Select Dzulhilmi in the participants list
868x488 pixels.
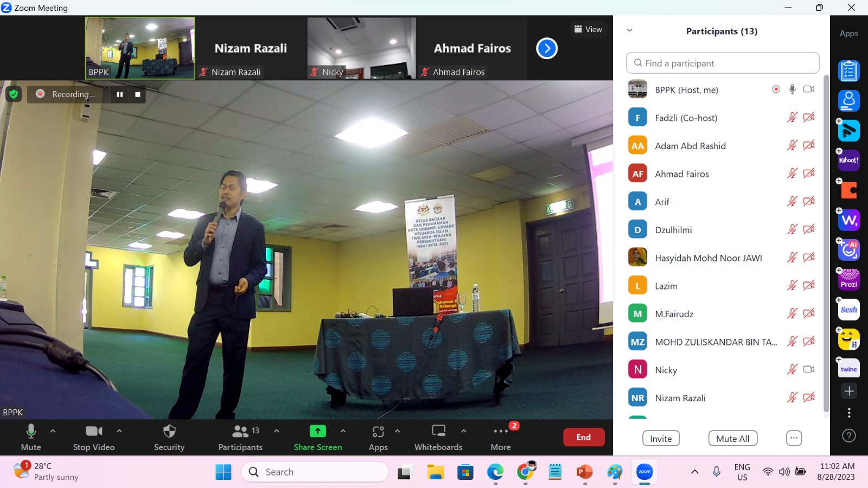pos(723,230)
